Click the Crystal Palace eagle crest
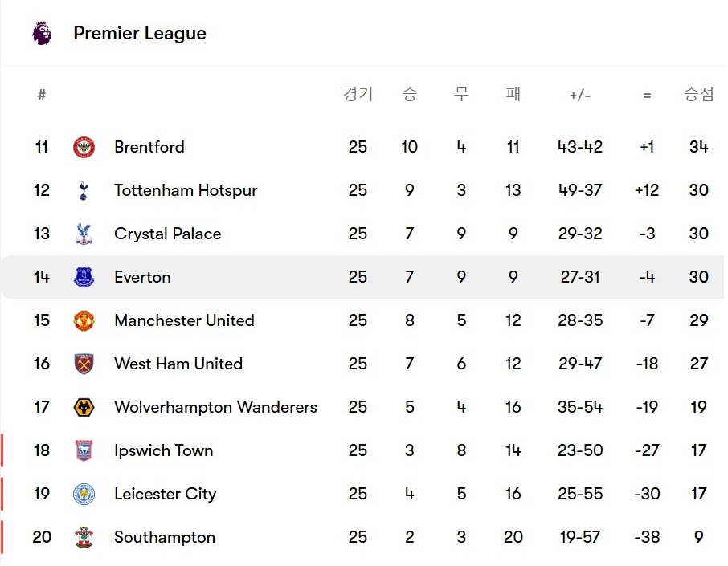The image size is (728, 566). click(x=84, y=234)
